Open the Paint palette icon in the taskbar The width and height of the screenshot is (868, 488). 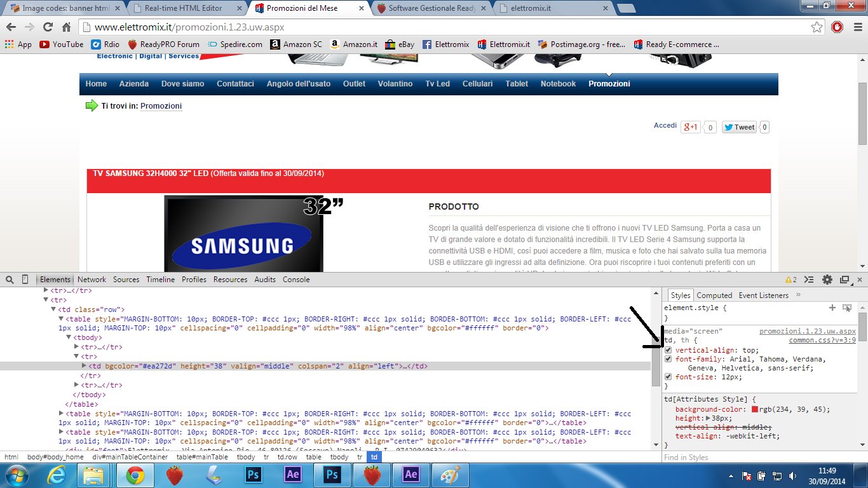pos(450,474)
